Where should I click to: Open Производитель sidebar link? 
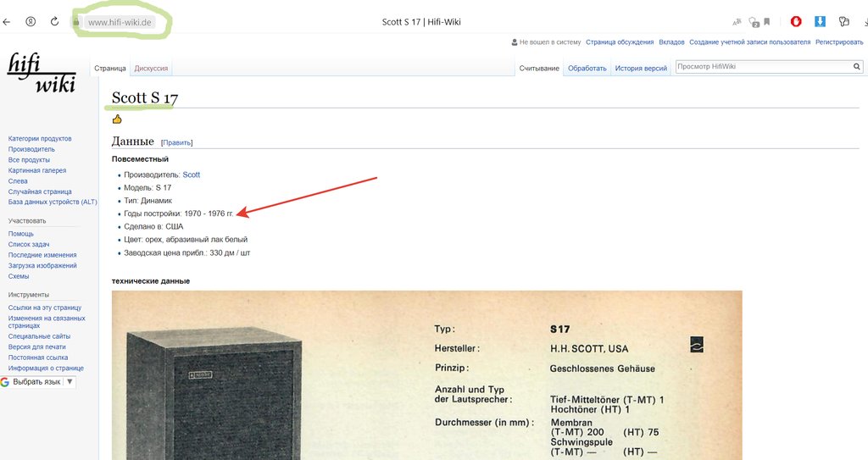(x=31, y=149)
